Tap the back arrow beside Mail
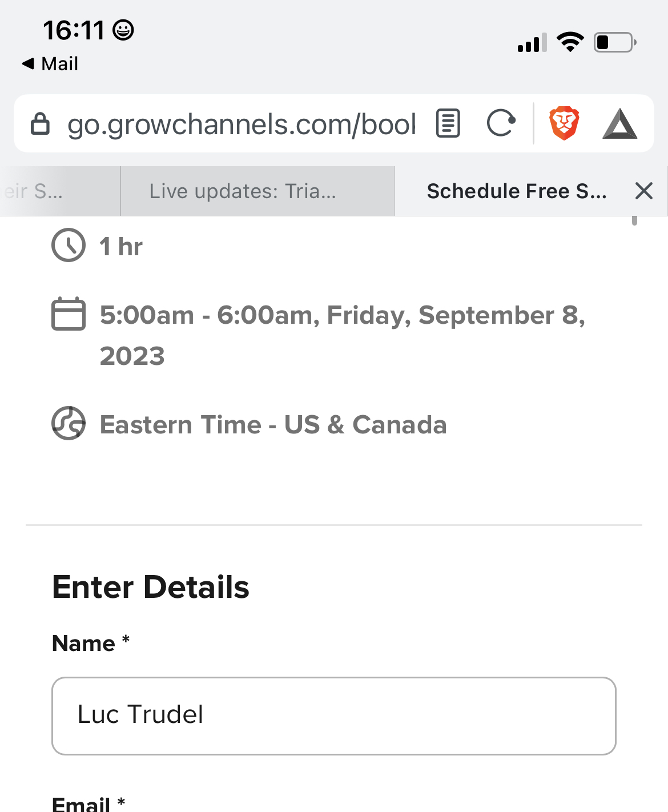 (28, 63)
